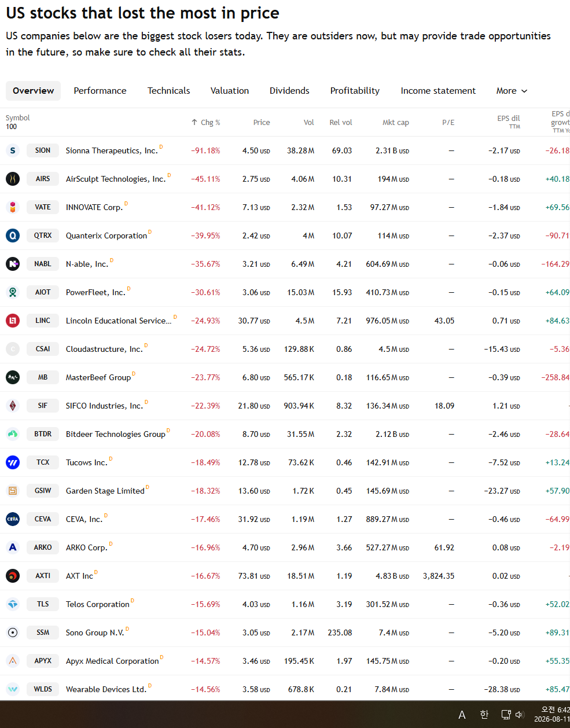The width and height of the screenshot is (570, 728).
Task: Open the BTDR Bitdeer logo icon
Action: click(13, 434)
